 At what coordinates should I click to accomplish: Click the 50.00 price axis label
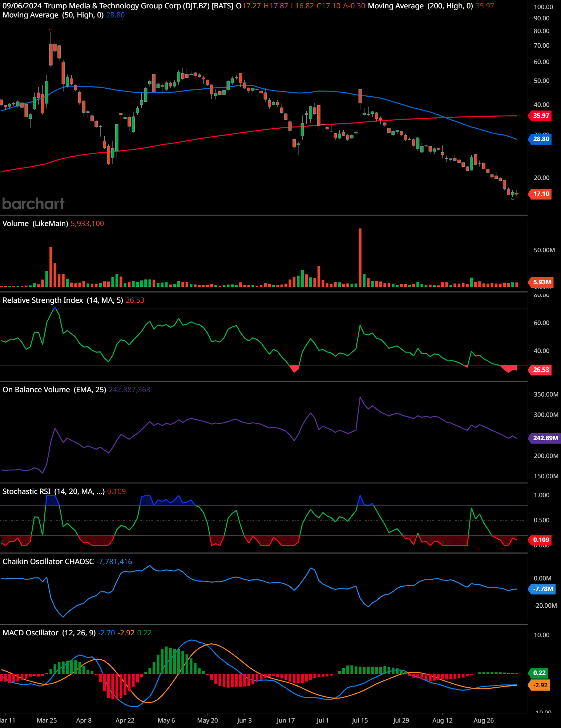(x=541, y=81)
